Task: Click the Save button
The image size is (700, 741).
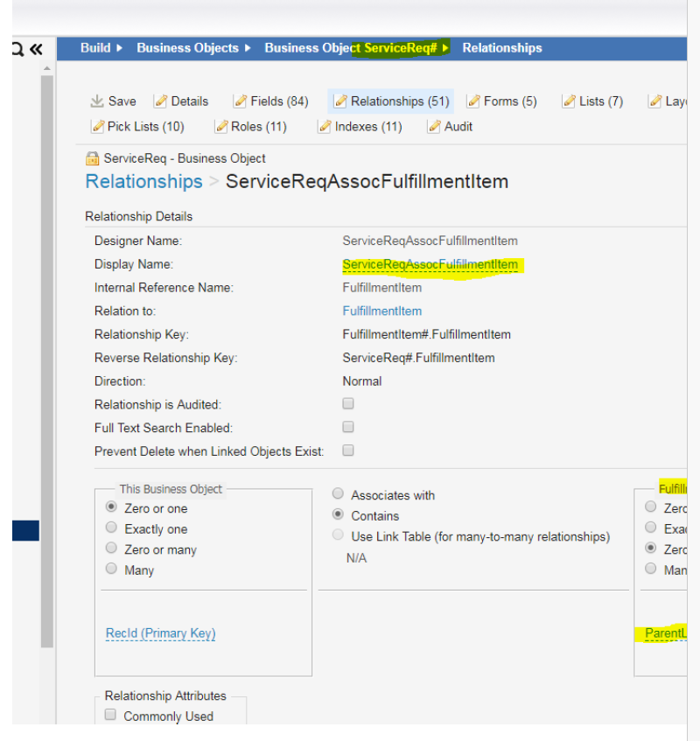Action: tap(113, 101)
